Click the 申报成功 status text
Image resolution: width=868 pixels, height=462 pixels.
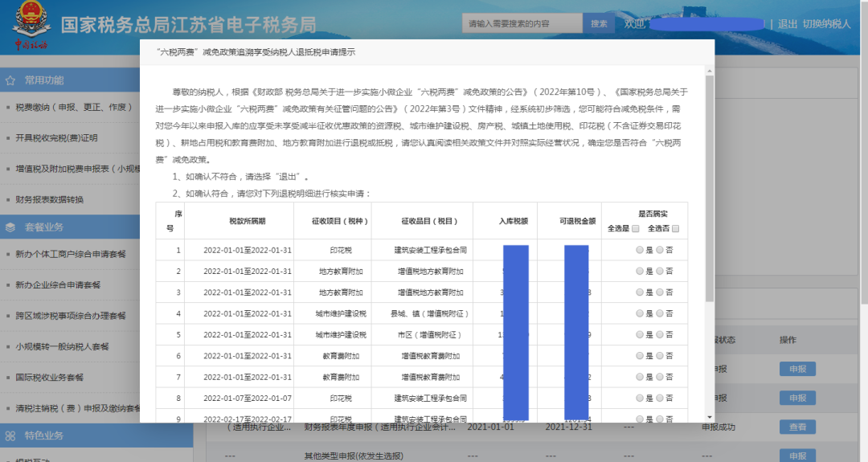(718, 427)
